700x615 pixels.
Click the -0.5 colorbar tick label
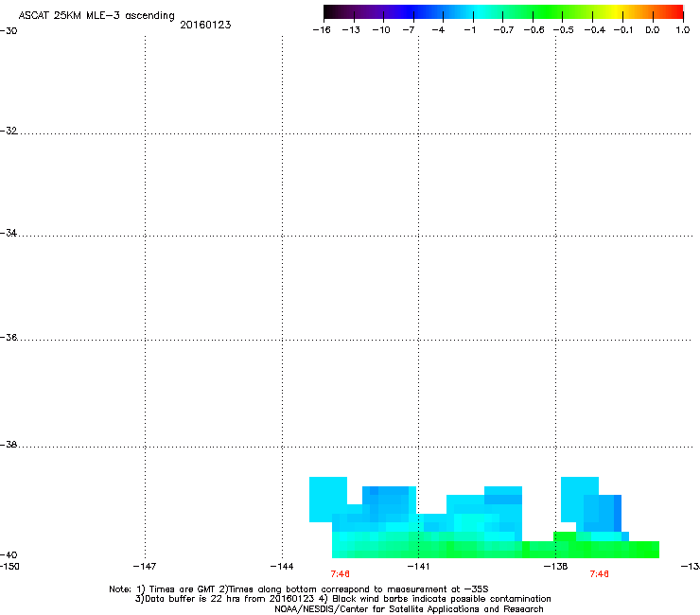564,30
